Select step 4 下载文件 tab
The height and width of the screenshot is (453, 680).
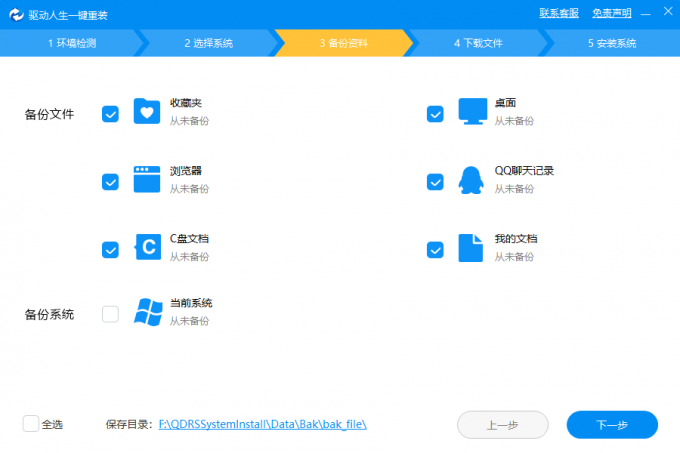point(478,43)
